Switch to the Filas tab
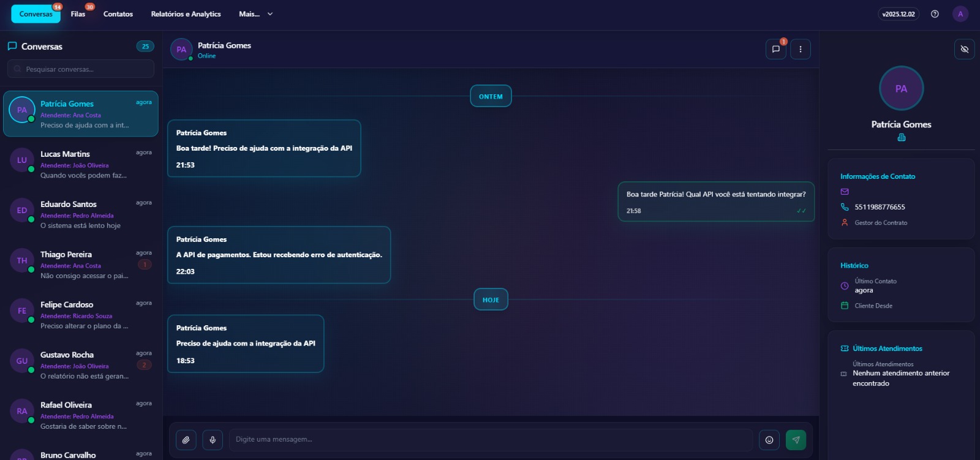This screenshot has width=980, height=460. pyautogui.click(x=78, y=13)
